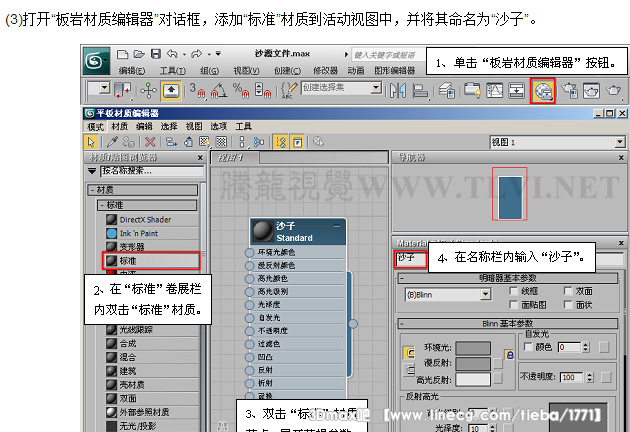Check the 面贴图 face map checkbox
Image resolution: width=630 pixels, height=432 pixels.
point(513,305)
